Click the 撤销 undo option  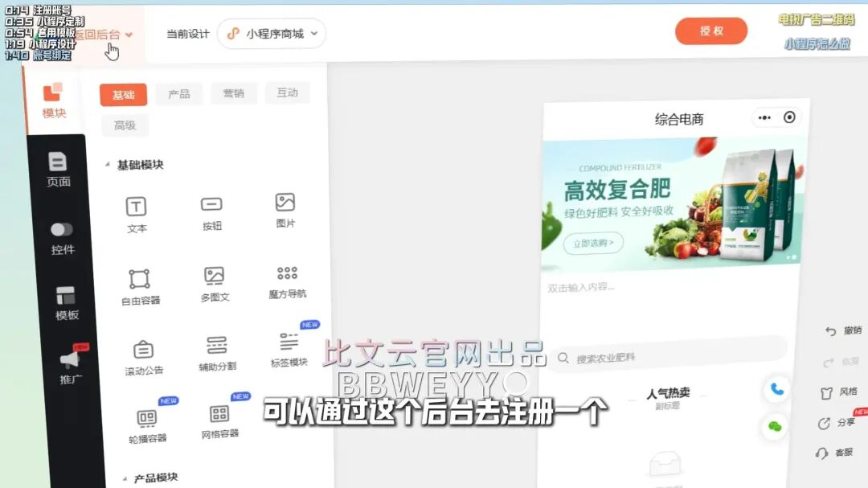click(844, 330)
